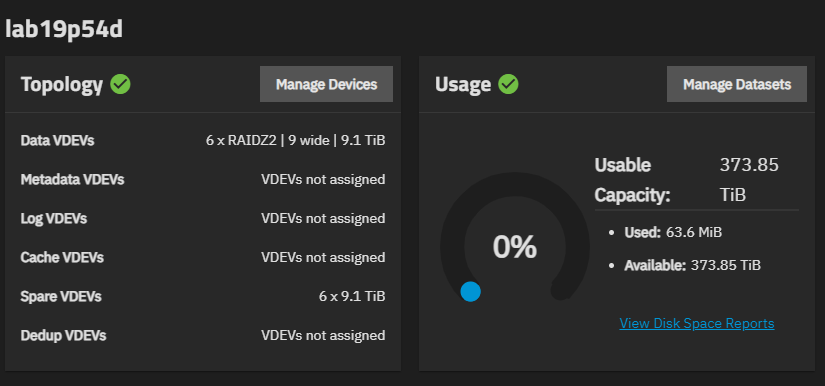Screen dimensions: 825x386
Task: Click the Topology card heading
Action: pos(62,85)
